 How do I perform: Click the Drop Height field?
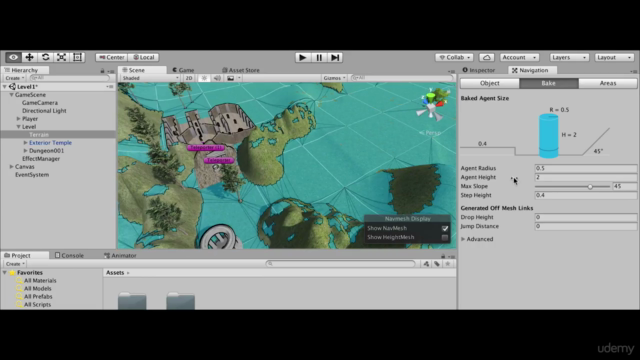click(586, 217)
